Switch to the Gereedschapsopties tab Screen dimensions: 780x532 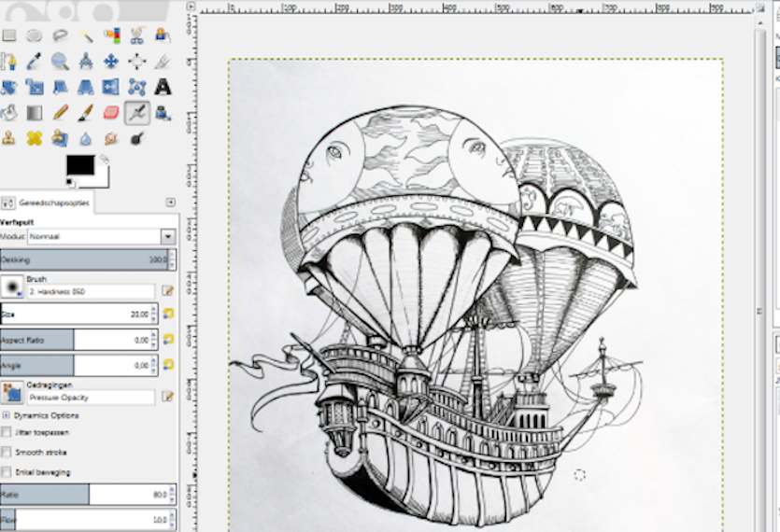[47, 203]
